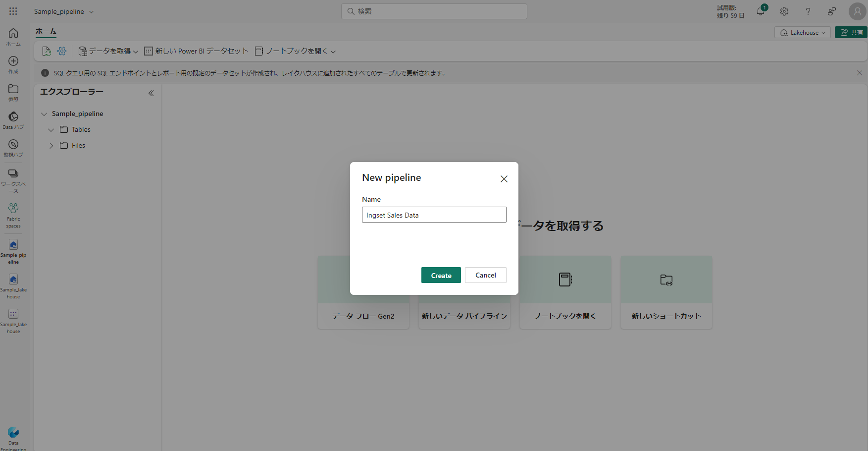Open the user account avatar

(x=857, y=11)
